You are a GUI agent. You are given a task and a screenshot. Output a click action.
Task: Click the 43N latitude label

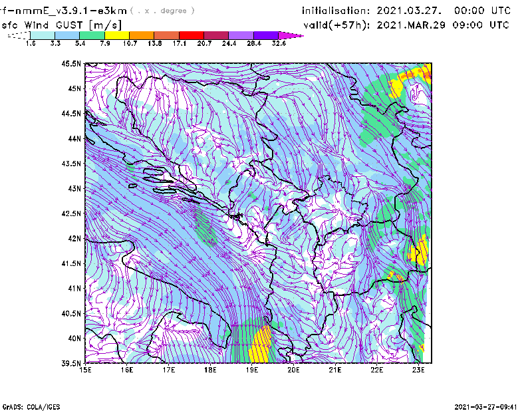tap(74, 188)
